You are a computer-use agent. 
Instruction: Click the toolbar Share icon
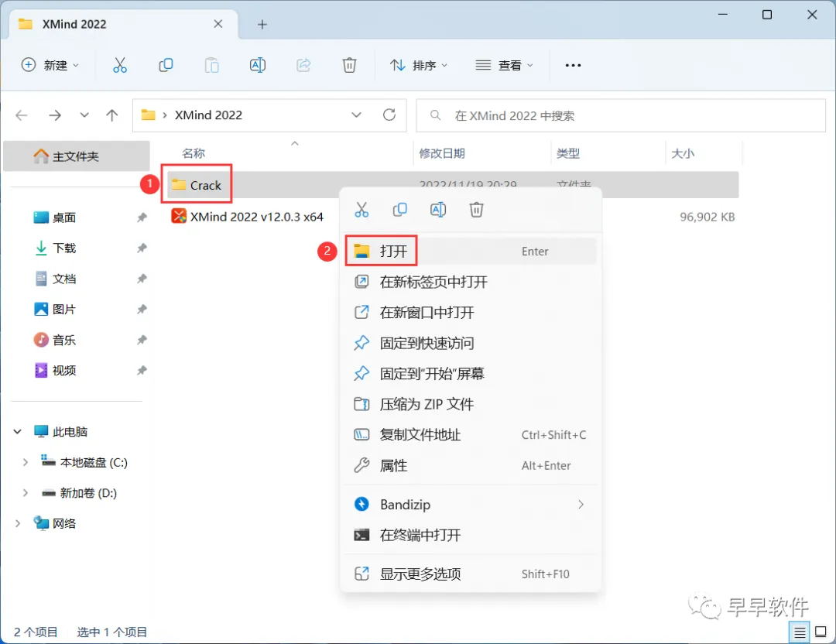303,65
